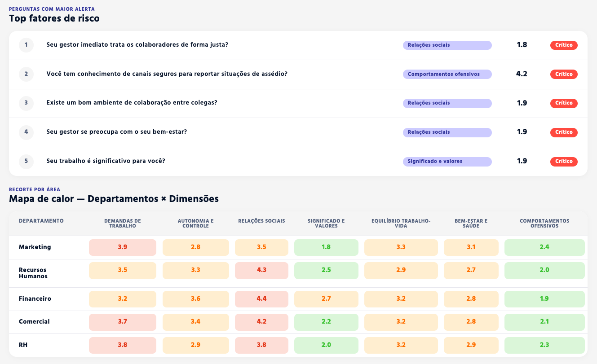Sort by the "DEPARTAMENTO" column header
597x364 pixels.
pos(41,221)
